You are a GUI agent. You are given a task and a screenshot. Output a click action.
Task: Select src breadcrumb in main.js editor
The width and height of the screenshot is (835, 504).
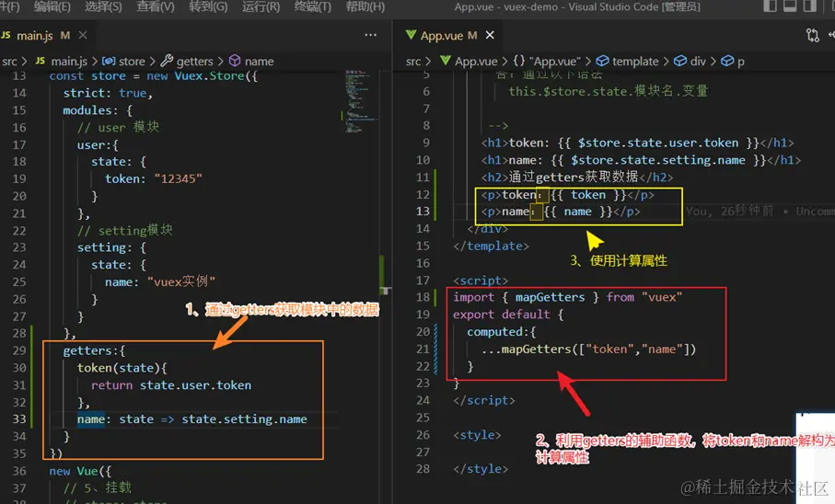9,62
